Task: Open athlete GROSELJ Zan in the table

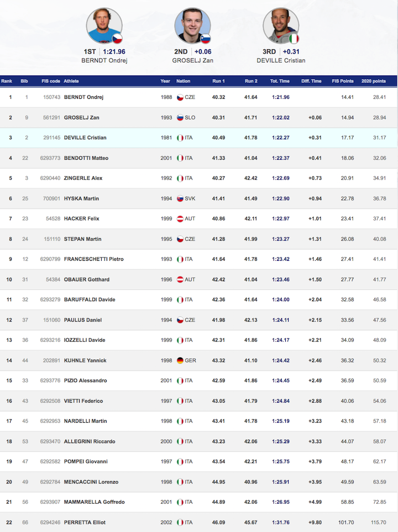Action: coord(81,118)
